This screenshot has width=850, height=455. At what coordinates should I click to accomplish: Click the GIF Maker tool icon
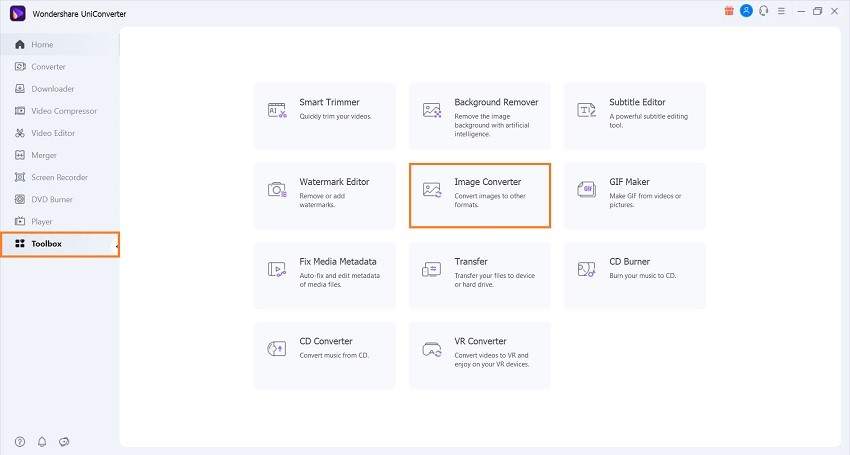tap(587, 189)
